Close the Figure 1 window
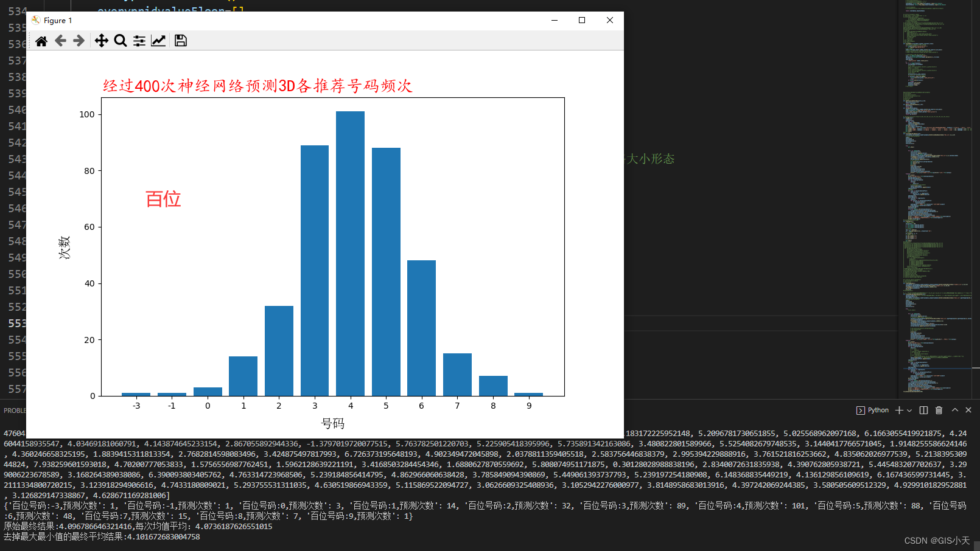 [610, 20]
